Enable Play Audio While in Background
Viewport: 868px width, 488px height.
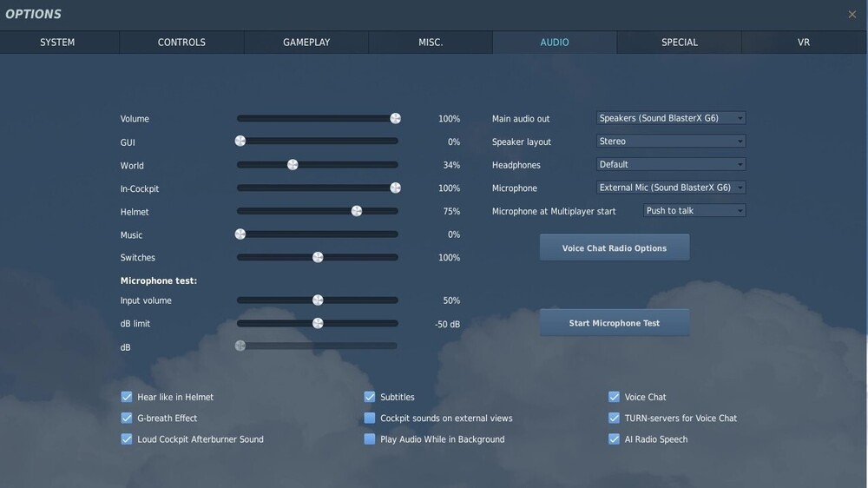(x=370, y=439)
